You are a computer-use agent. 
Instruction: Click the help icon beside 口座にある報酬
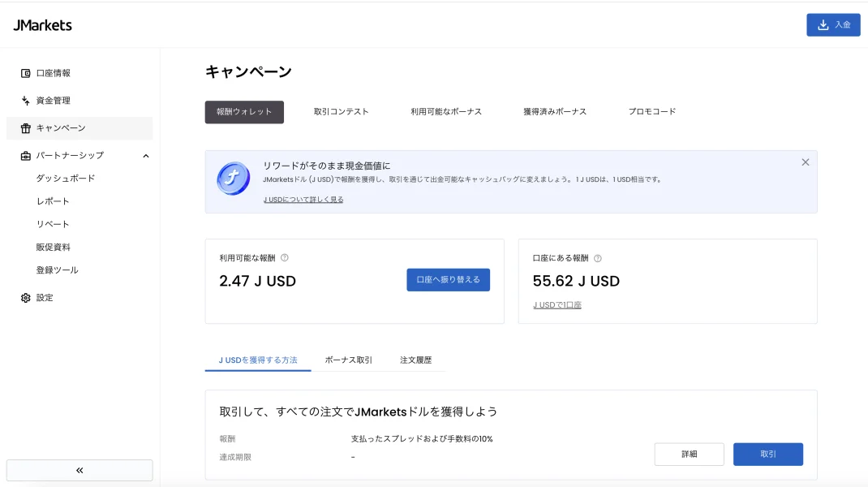point(597,257)
